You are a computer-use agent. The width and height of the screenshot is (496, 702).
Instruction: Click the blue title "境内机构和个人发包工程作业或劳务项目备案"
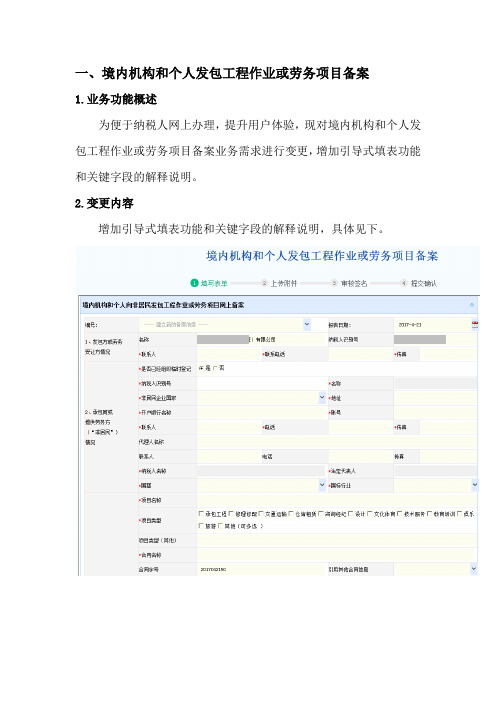pyautogui.click(x=322, y=256)
